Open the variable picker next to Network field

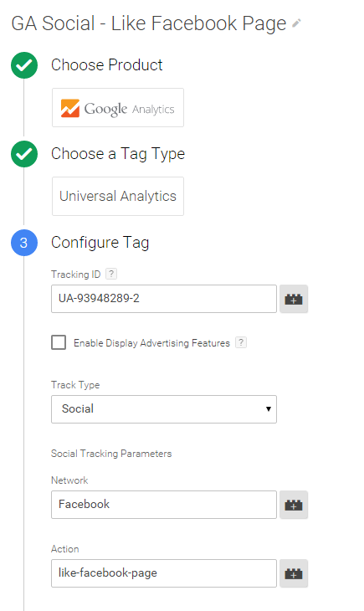(x=294, y=505)
